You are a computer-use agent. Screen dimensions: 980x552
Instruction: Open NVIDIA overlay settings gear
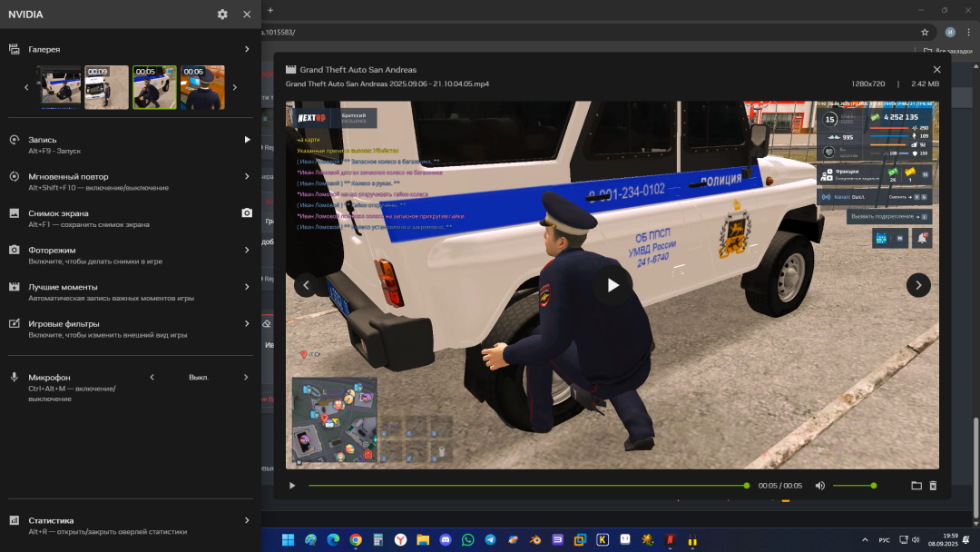(222, 14)
